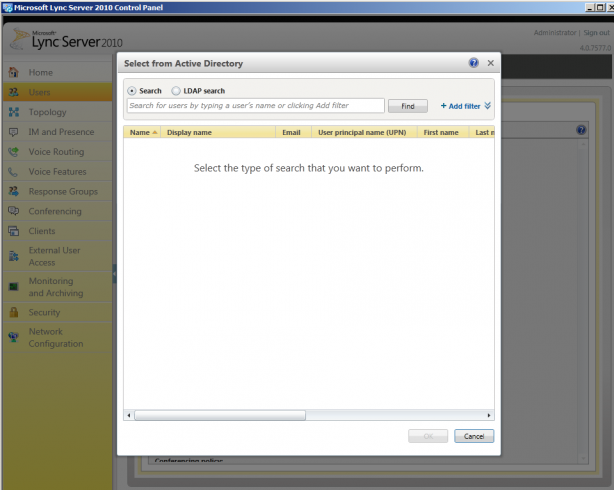This screenshot has width=614, height=490.
Task: Click the version number 4.0.7577.0 text
Action: [x=595, y=48]
